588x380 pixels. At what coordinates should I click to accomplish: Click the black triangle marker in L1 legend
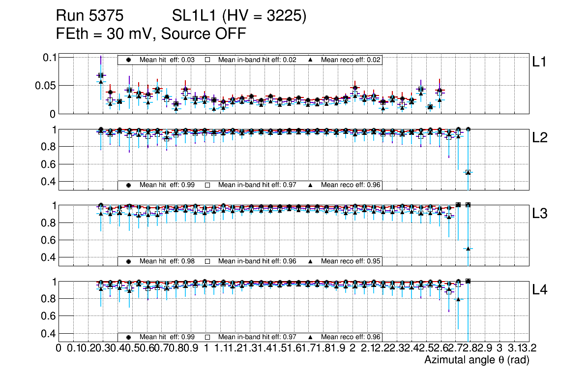click(311, 60)
